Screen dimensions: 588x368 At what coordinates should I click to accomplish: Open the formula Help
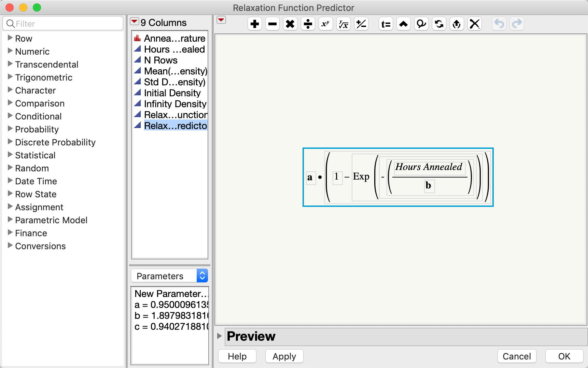pyautogui.click(x=237, y=356)
